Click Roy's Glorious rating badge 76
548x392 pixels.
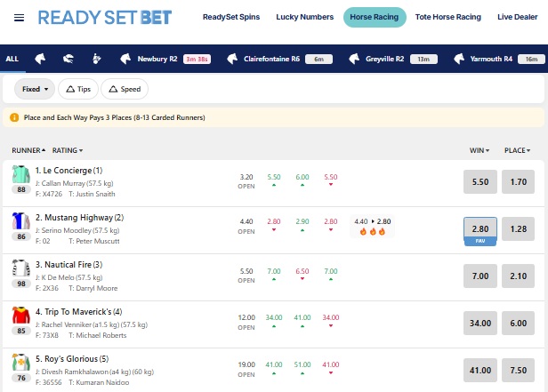click(x=21, y=378)
